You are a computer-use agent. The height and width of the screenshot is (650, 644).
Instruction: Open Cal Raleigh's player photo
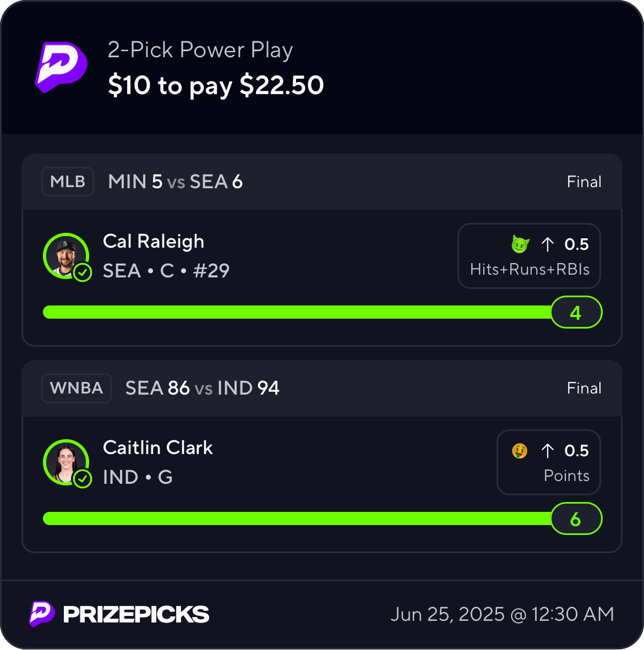(66, 256)
